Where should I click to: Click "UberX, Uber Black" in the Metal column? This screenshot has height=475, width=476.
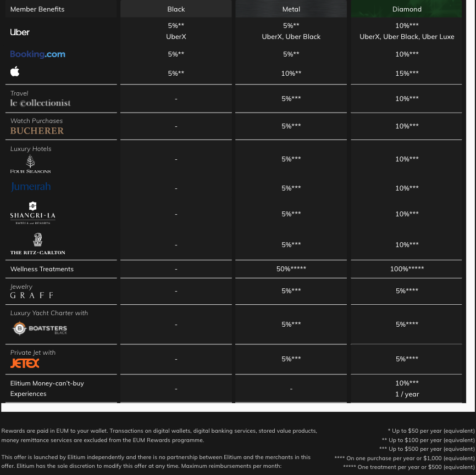[x=291, y=37]
